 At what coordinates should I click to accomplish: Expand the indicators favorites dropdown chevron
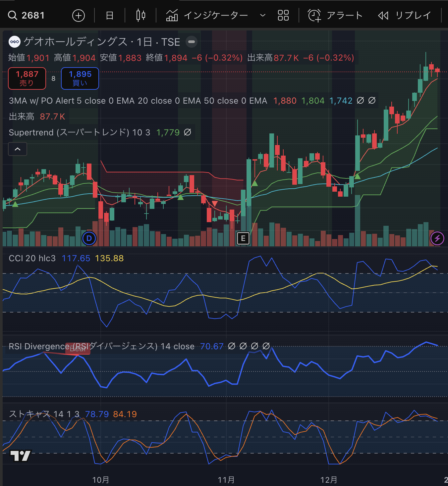coord(263,16)
